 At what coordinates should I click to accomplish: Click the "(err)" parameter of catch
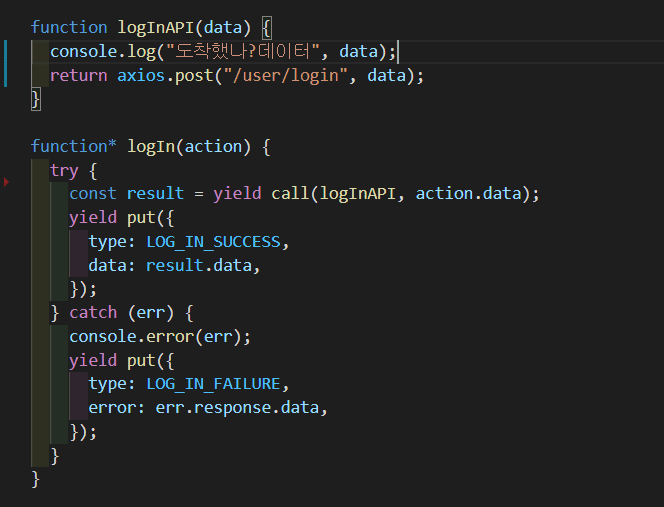151,313
